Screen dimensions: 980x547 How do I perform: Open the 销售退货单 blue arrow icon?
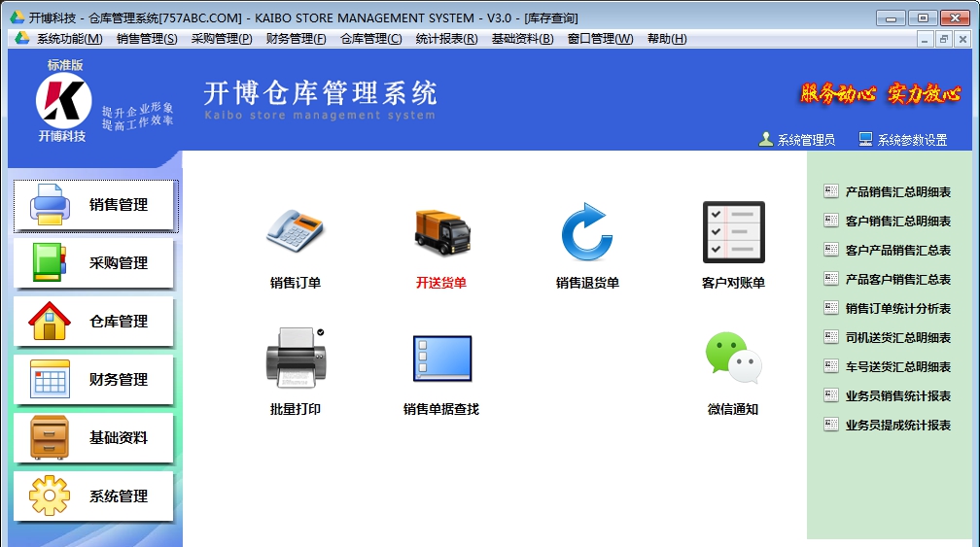tap(587, 231)
